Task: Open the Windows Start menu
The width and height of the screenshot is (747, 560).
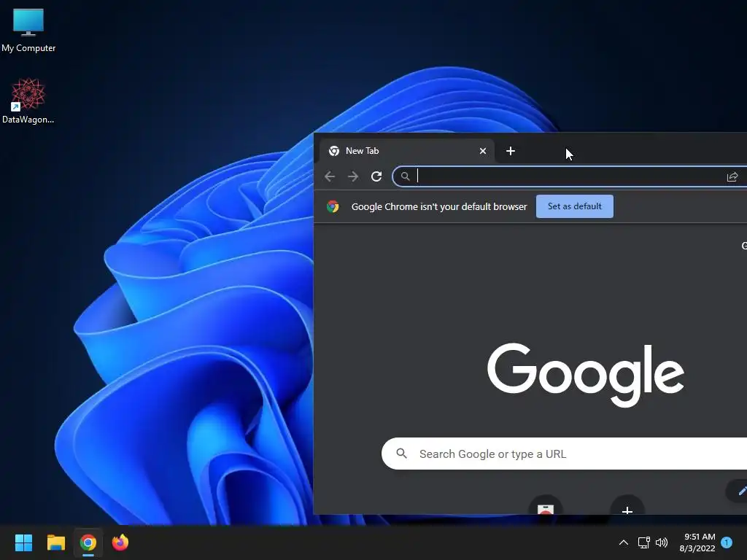Action: click(x=23, y=542)
